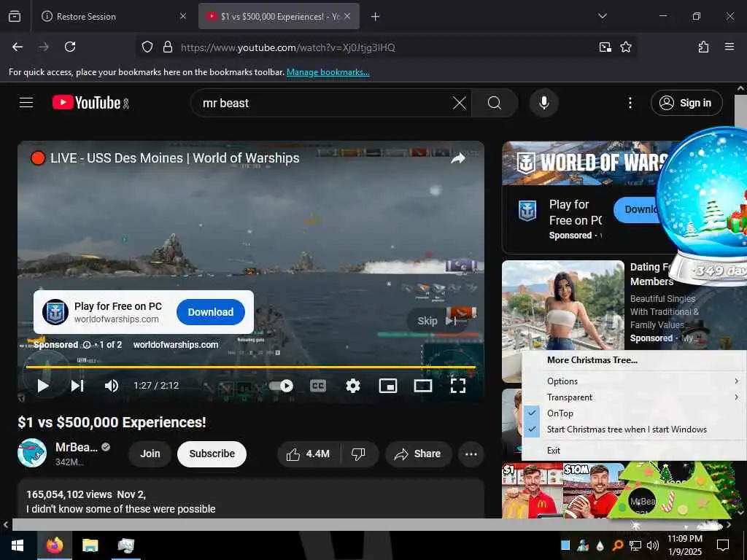The height and width of the screenshot is (560, 747).
Task: Click the horizontal page scrollbar
Action: [366, 525]
